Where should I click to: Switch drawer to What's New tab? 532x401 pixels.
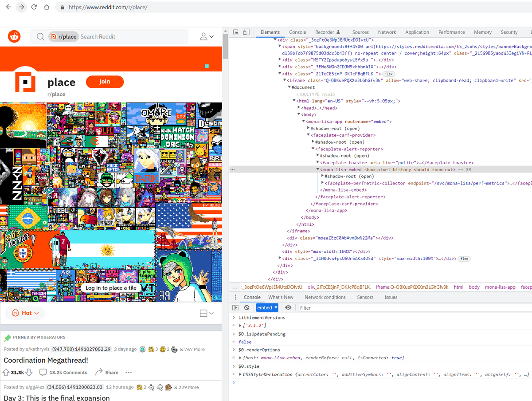(281, 297)
